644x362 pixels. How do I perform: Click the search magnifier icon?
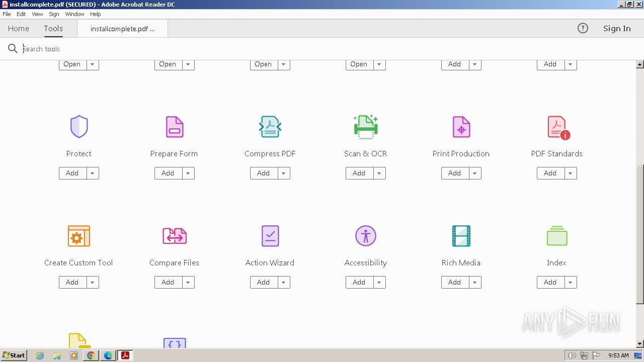coord(13,49)
